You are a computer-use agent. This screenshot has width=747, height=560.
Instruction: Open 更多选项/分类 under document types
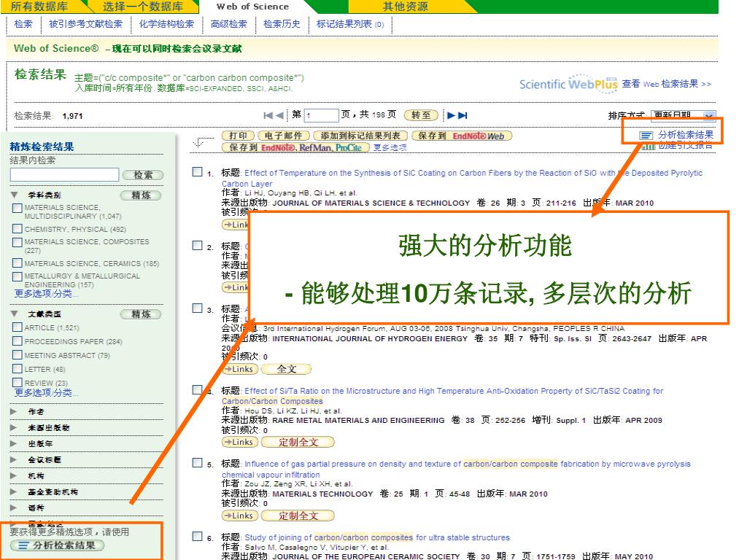tap(47, 393)
